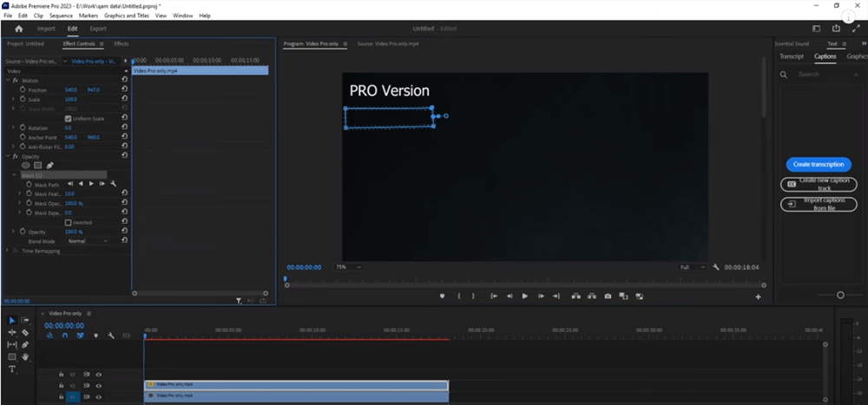Select the Selection arrow tool
The image size is (868, 405).
pyautogui.click(x=12, y=320)
